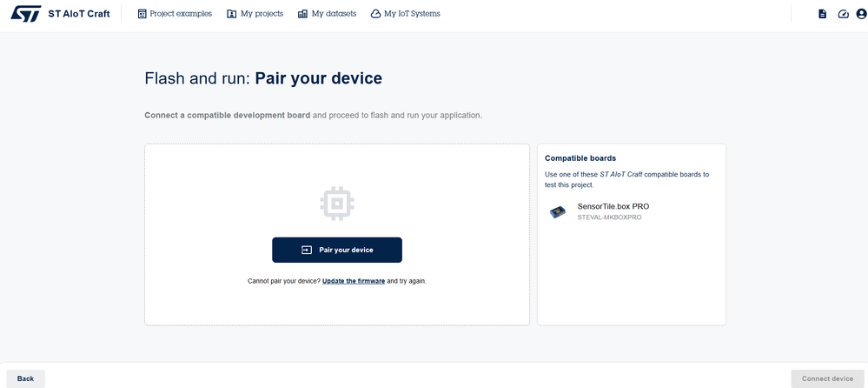This screenshot has width=868, height=388.
Task: Click the bar chart icon beside My datasets
Action: pos(302,14)
